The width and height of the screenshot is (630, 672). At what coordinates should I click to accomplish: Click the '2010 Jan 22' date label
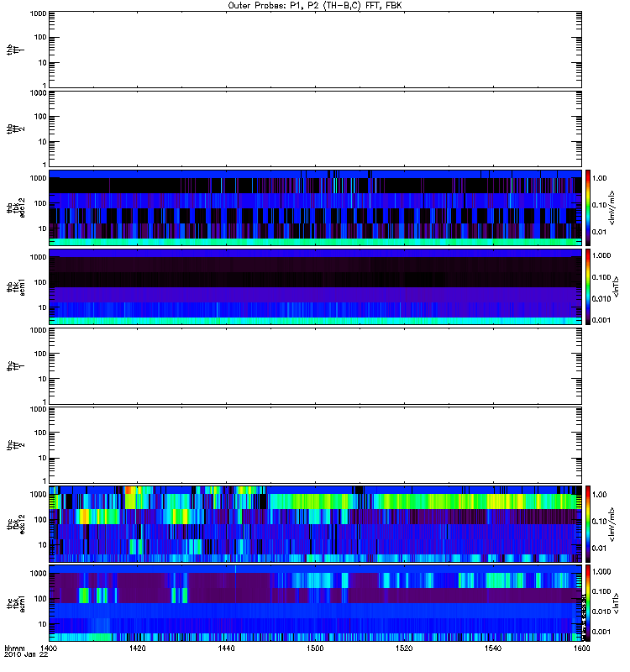(26, 654)
